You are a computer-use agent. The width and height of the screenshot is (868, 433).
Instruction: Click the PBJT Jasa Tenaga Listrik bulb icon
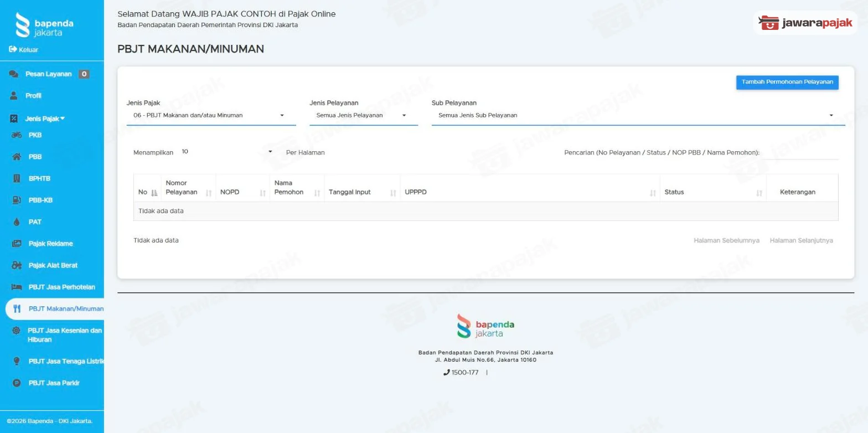pos(17,361)
